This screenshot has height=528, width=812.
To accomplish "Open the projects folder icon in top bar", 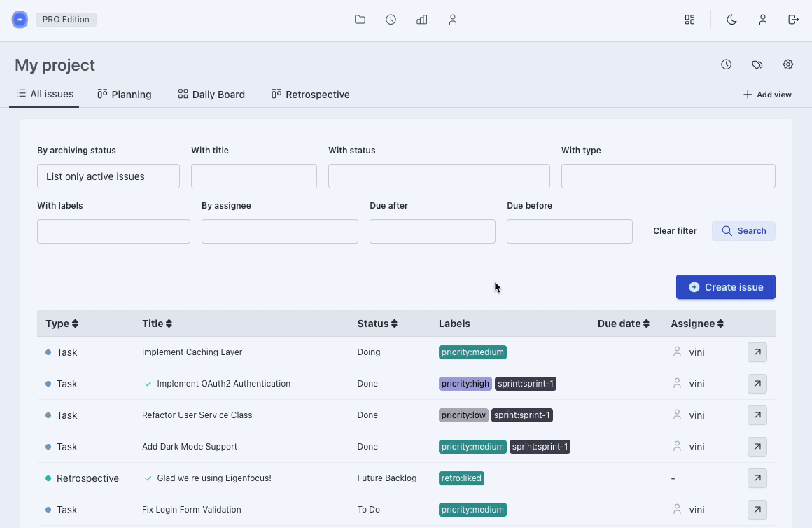I will pyautogui.click(x=360, y=20).
